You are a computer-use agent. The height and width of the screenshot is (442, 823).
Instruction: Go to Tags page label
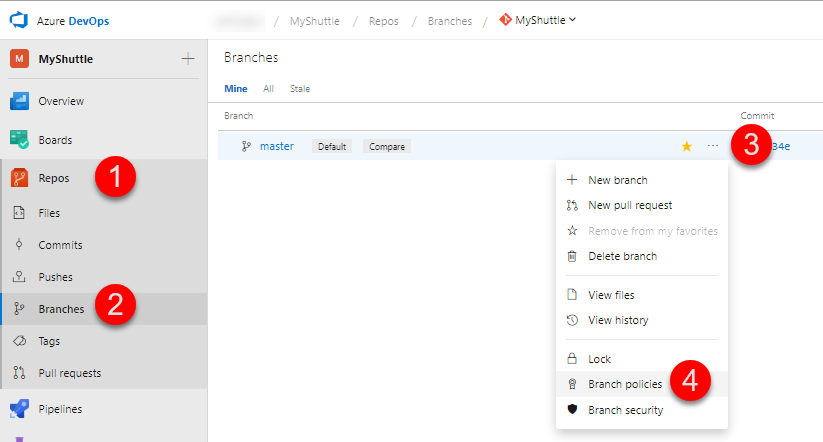(x=49, y=341)
